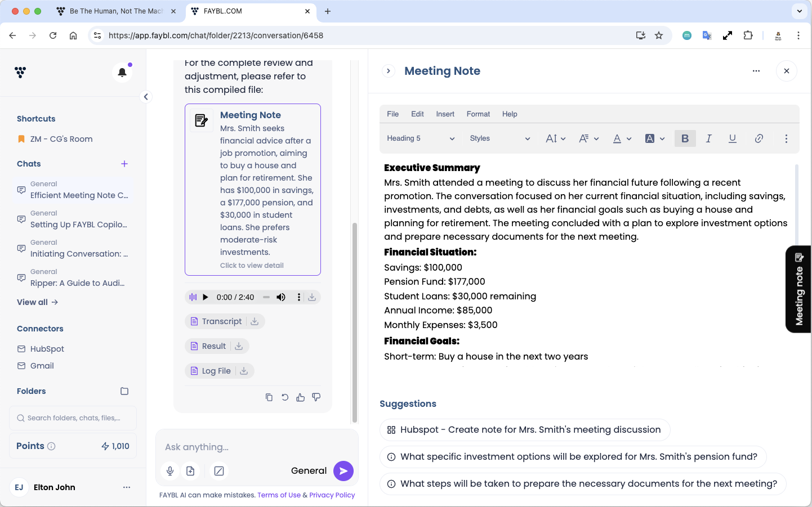812x507 pixels.
Task: Send the message with arrow button
Action: click(x=343, y=471)
